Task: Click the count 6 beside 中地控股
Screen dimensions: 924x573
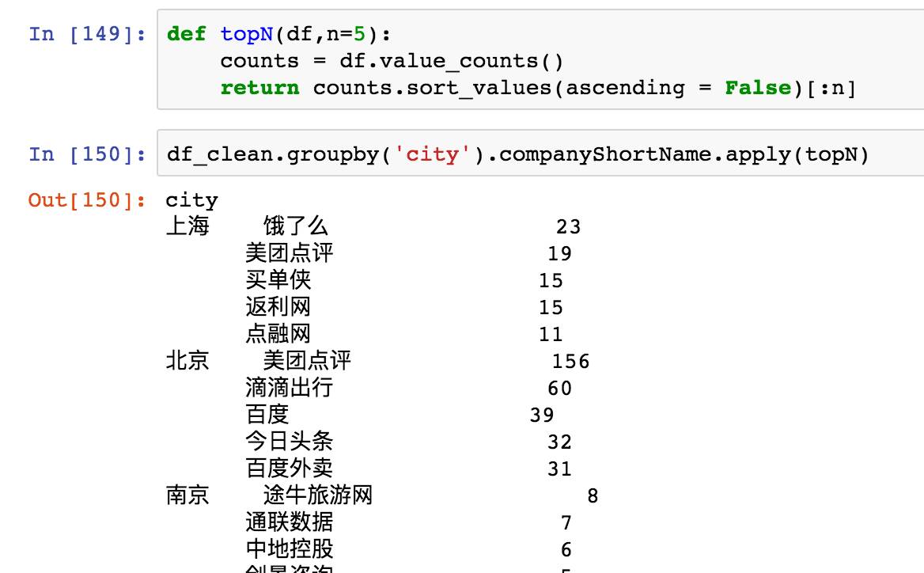Action: pyautogui.click(x=566, y=551)
